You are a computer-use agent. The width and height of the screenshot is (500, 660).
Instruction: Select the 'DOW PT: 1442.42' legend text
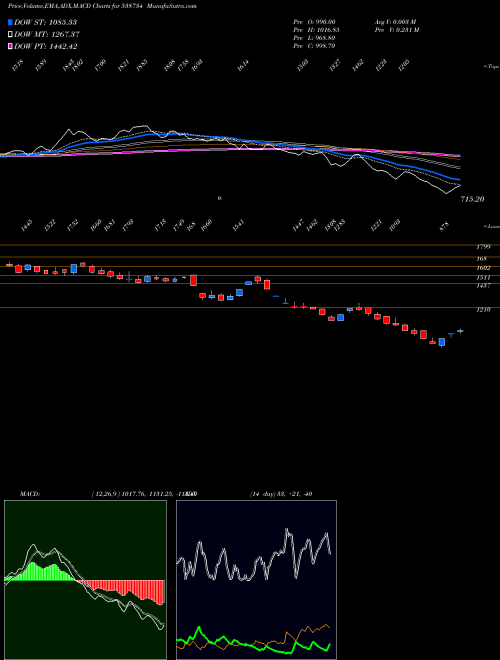point(45,46)
